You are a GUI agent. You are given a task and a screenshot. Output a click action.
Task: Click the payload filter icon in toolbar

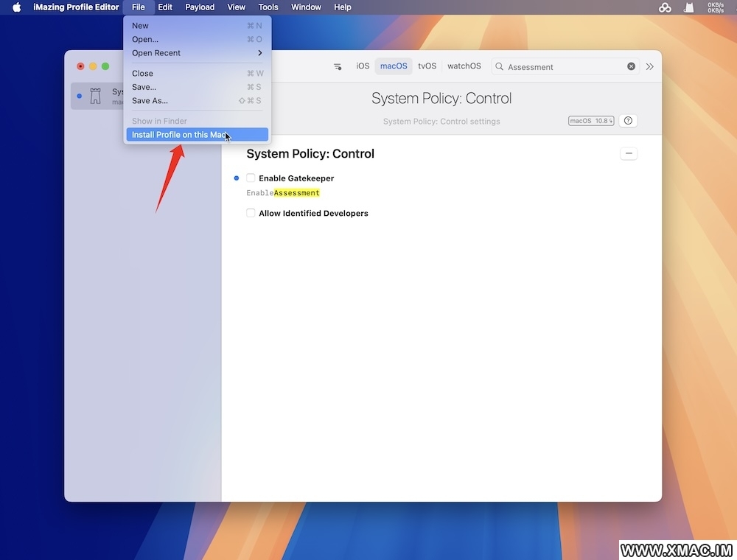tap(338, 67)
